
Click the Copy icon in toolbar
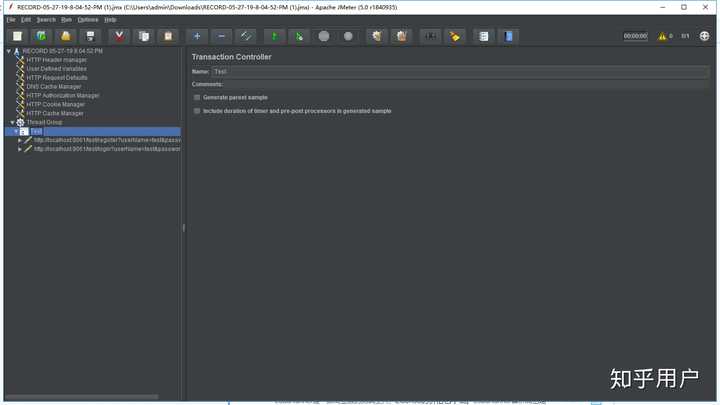(144, 36)
